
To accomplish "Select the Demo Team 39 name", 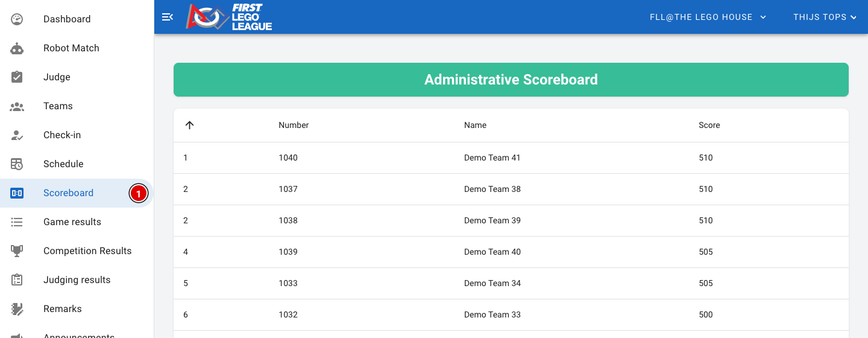I will [x=492, y=220].
